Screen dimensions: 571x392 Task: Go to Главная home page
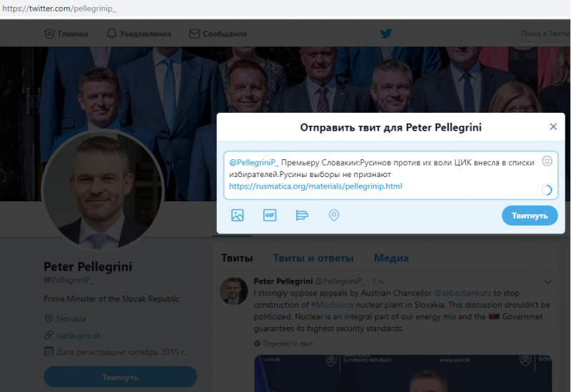pos(66,34)
